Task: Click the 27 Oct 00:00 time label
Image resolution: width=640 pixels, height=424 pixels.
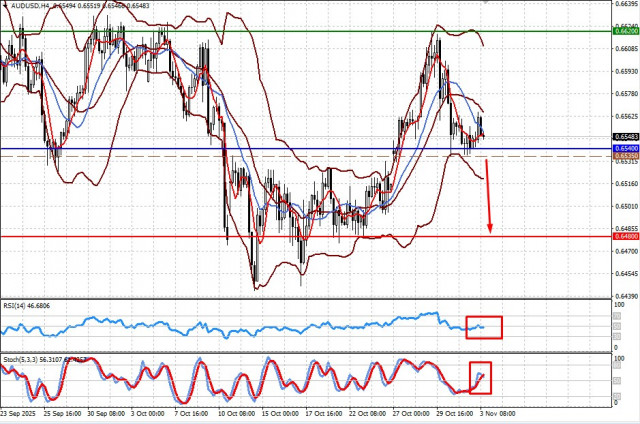Action: click(411, 413)
